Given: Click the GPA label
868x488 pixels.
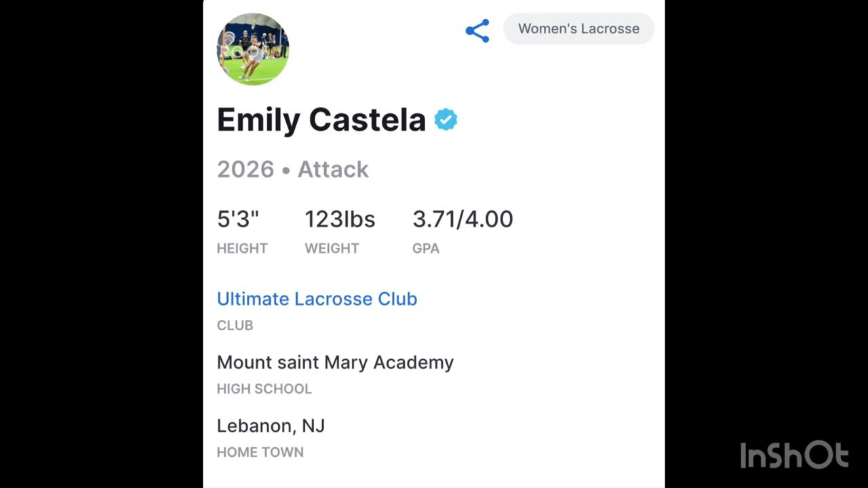Looking at the screenshot, I should 426,248.
